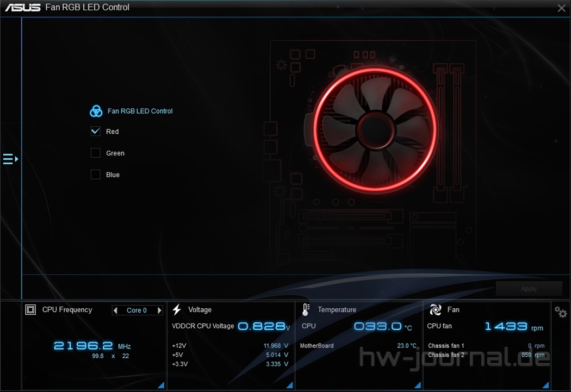This screenshot has width=571, height=392.
Task: Click the MotherBoard temperature label
Action: (316, 346)
